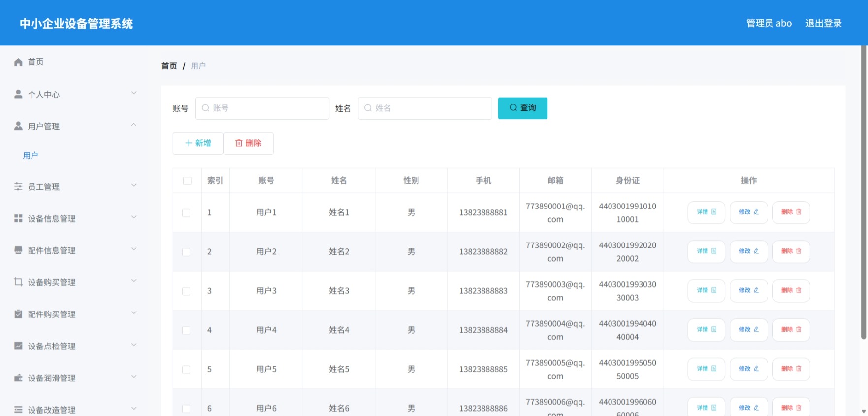
Task: Open the 设备信息管理 sidebar menu label
Action: click(52, 219)
